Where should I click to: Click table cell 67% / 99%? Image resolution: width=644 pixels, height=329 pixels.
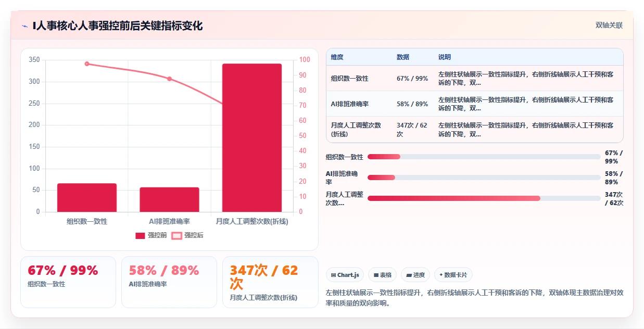(x=412, y=79)
